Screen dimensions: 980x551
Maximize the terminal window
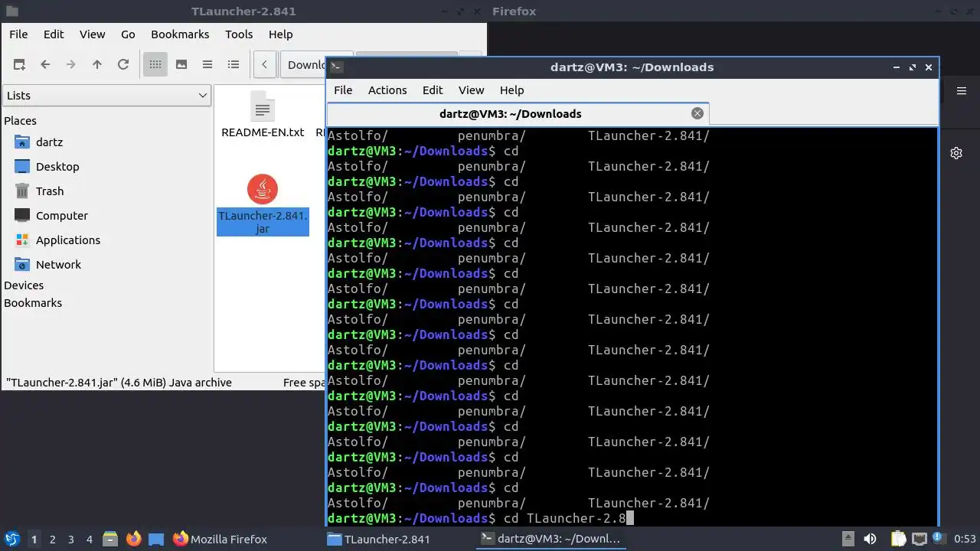(x=913, y=67)
